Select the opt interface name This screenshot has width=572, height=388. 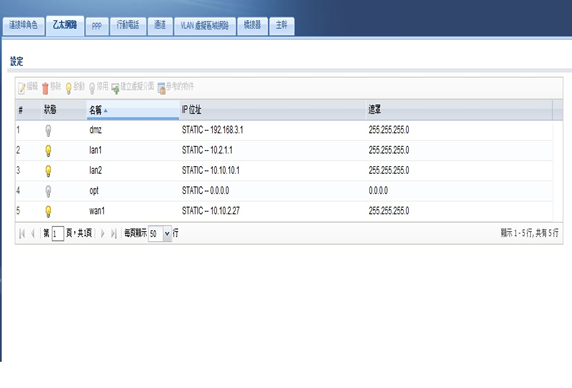(94, 191)
